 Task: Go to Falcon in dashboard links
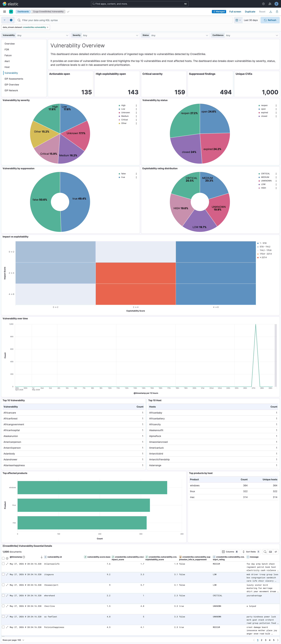[x=8, y=55]
